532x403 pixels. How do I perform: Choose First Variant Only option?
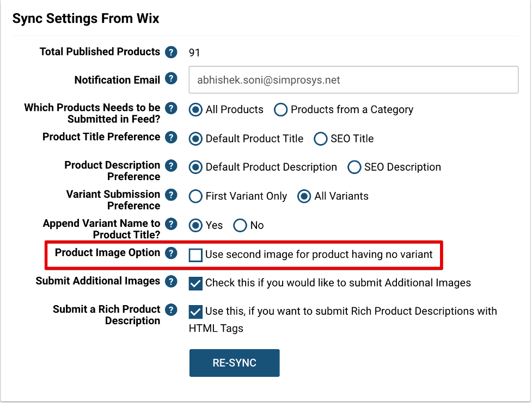pyautogui.click(x=195, y=196)
